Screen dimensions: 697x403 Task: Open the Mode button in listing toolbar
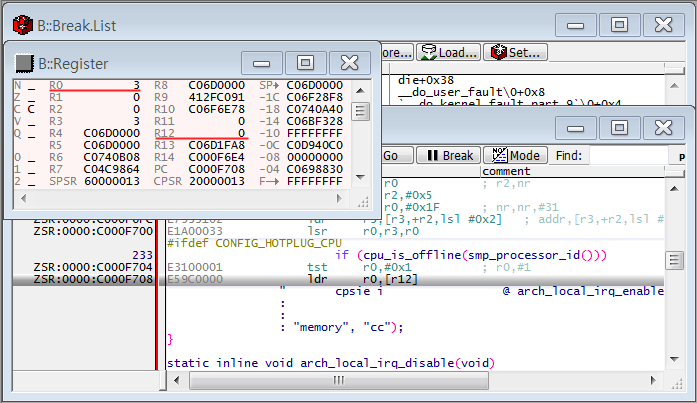[514, 155]
